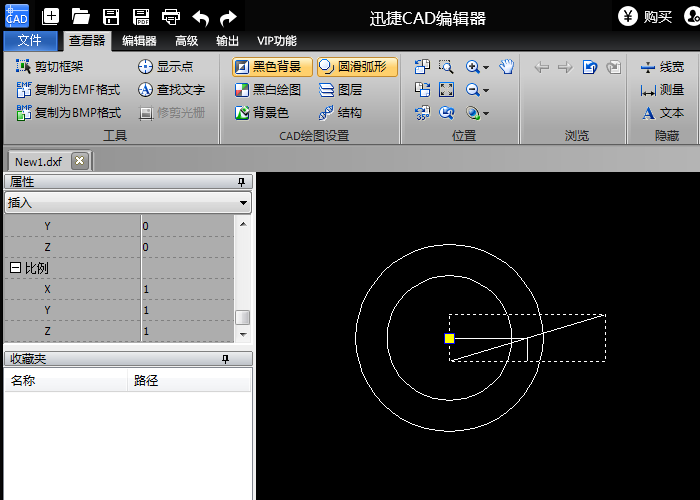Toggle the 圆滑弧形 smooth arc option
The image size is (700, 500).
click(357, 67)
